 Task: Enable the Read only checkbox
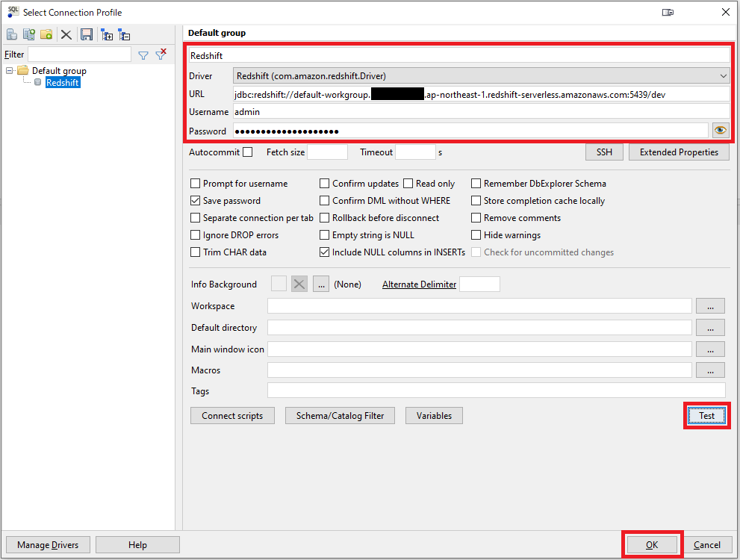[408, 183]
